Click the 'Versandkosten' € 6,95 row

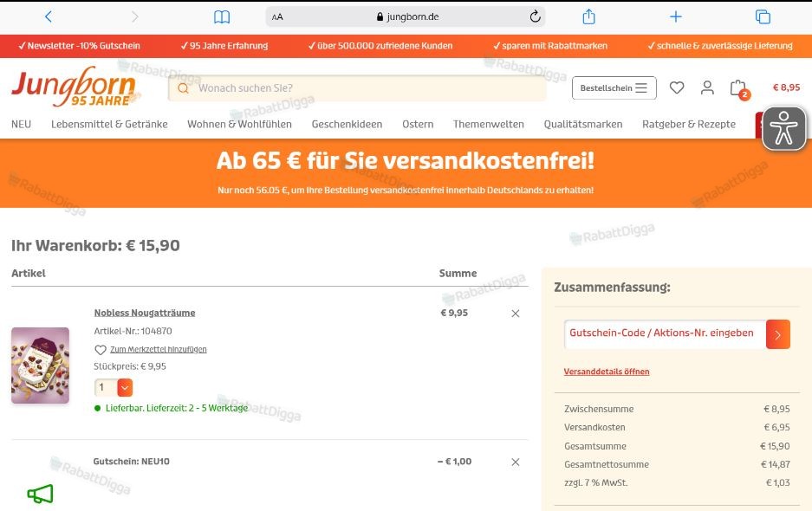[677, 428]
